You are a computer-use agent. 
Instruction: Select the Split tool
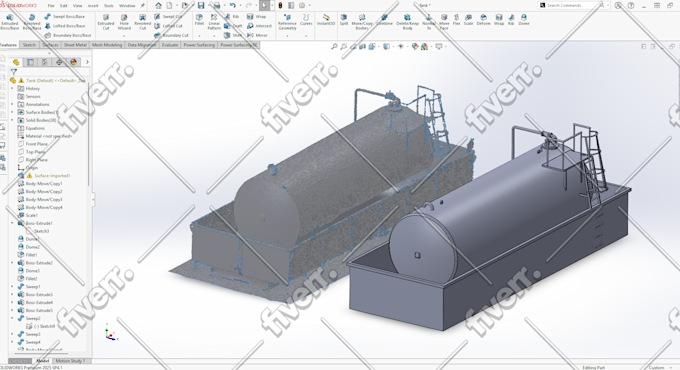[x=344, y=20]
